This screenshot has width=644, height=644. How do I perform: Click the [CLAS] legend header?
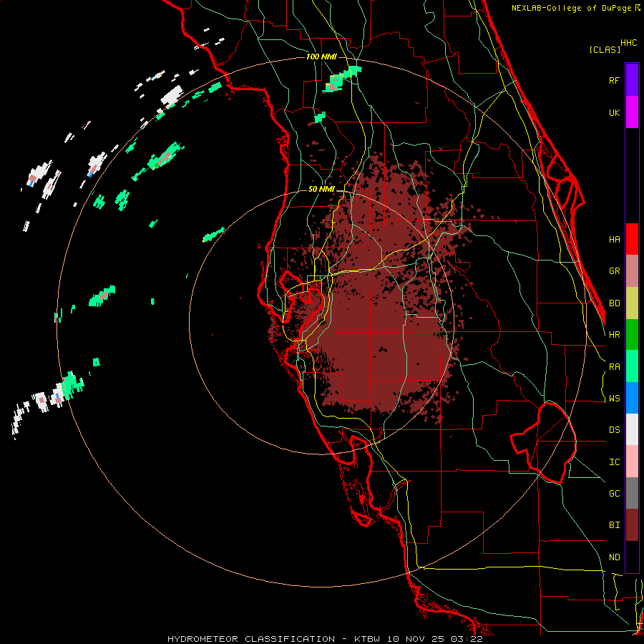tap(605, 50)
